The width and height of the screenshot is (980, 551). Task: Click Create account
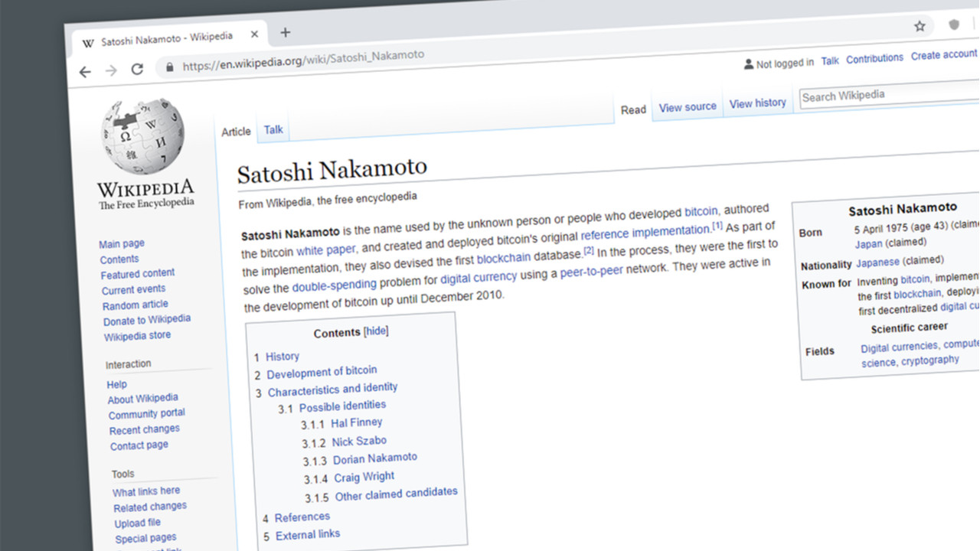pyautogui.click(x=943, y=54)
